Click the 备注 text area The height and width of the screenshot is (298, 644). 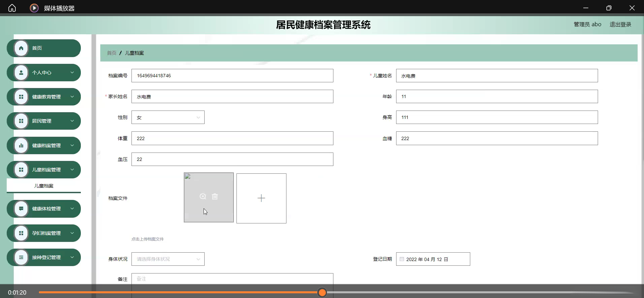pyautogui.click(x=232, y=285)
